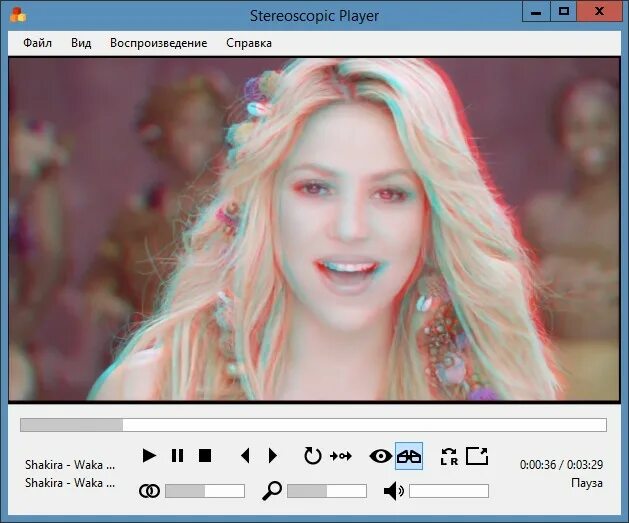Click the Stereoscopic Player app icon in title bar
This screenshot has width=629, height=523.
18,15
